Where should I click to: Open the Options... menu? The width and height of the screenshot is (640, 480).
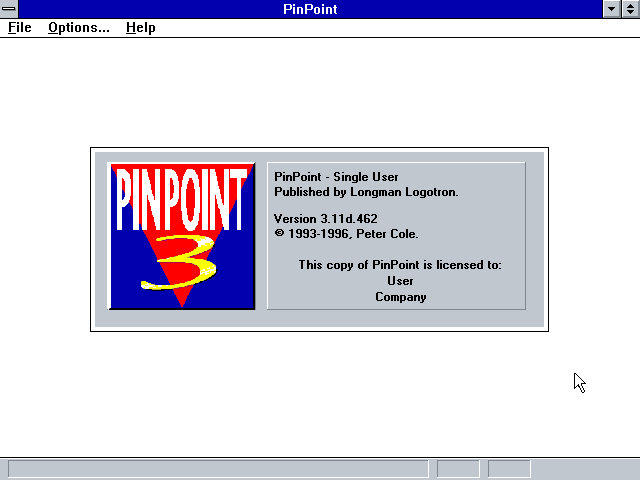79,28
